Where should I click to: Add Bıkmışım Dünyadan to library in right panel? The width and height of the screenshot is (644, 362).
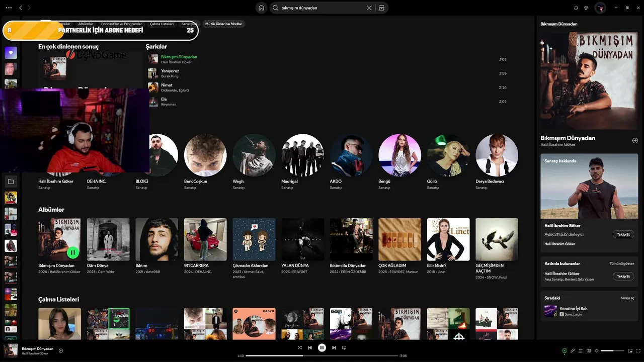635,141
